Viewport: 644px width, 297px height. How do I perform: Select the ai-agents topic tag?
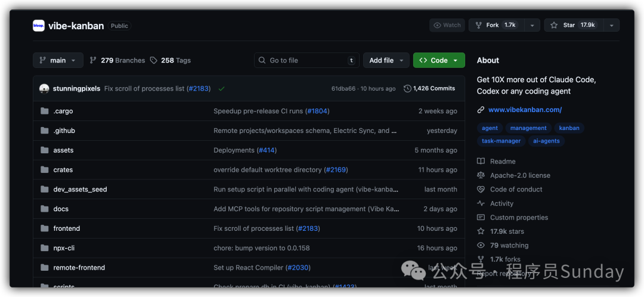(x=546, y=141)
